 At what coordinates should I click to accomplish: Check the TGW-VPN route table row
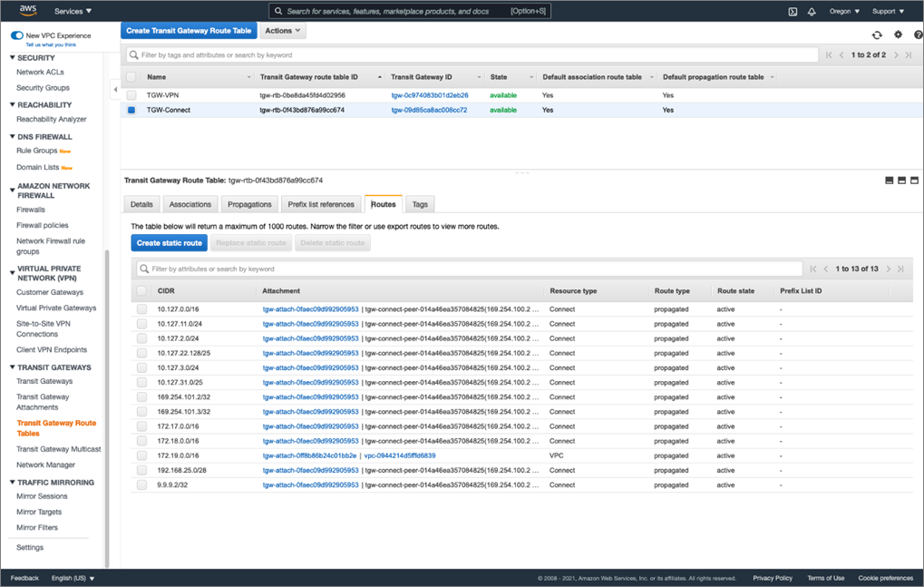pos(131,95)
